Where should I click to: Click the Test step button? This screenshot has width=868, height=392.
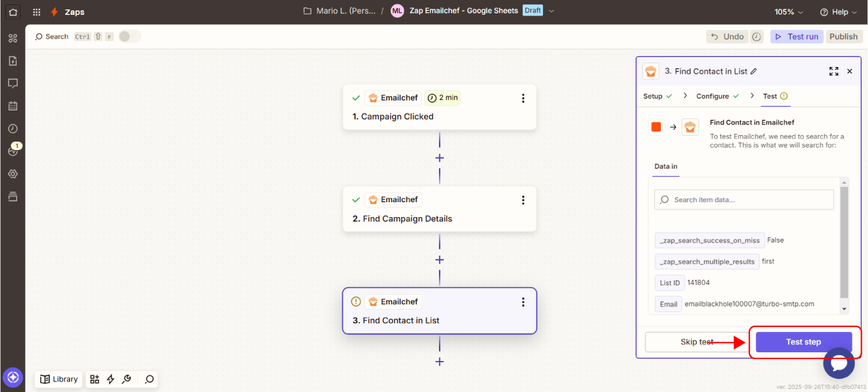[804, 342]
